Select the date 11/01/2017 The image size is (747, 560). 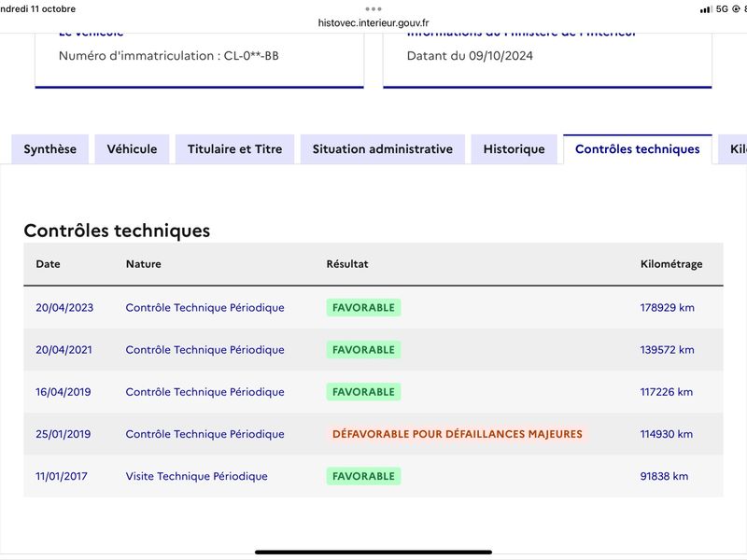coord(62,476)
